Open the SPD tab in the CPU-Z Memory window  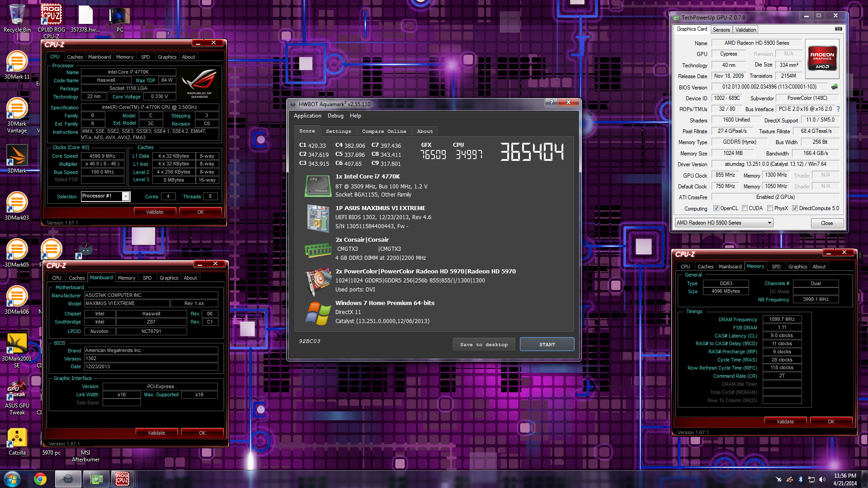tap(776, 267)
